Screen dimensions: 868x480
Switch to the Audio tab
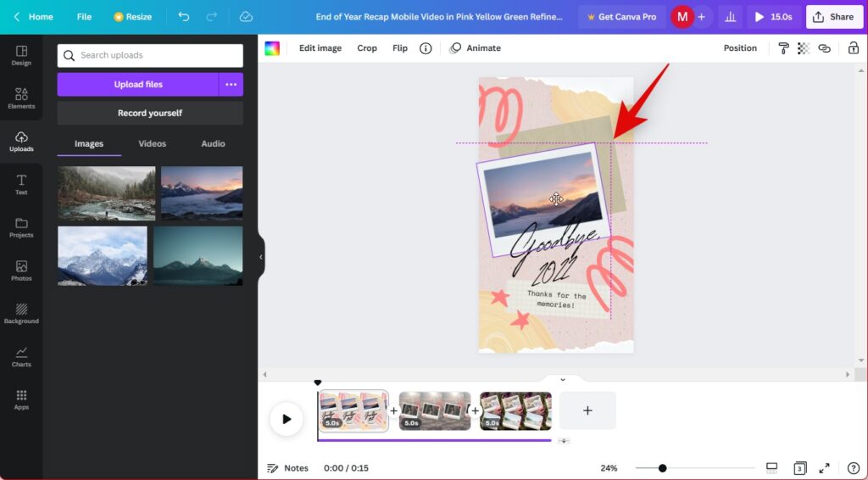(213, 143)
